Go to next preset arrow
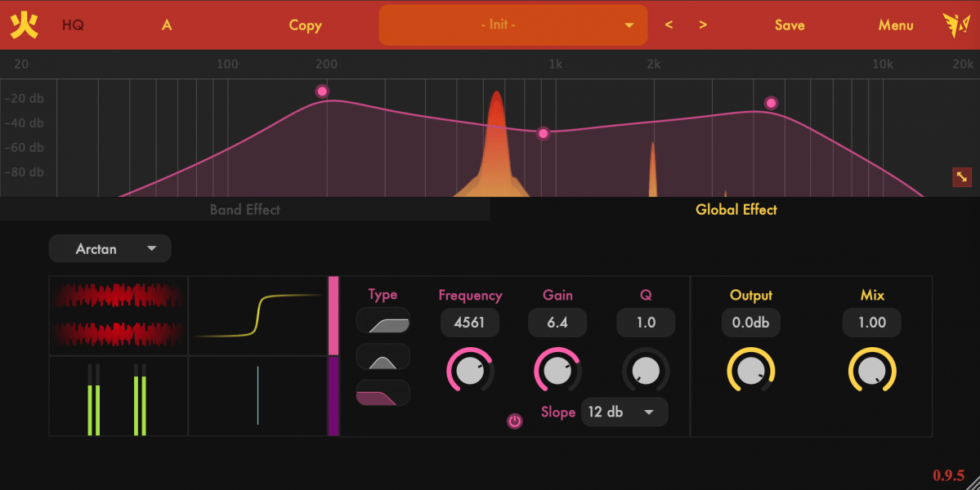 coord(703,25)
